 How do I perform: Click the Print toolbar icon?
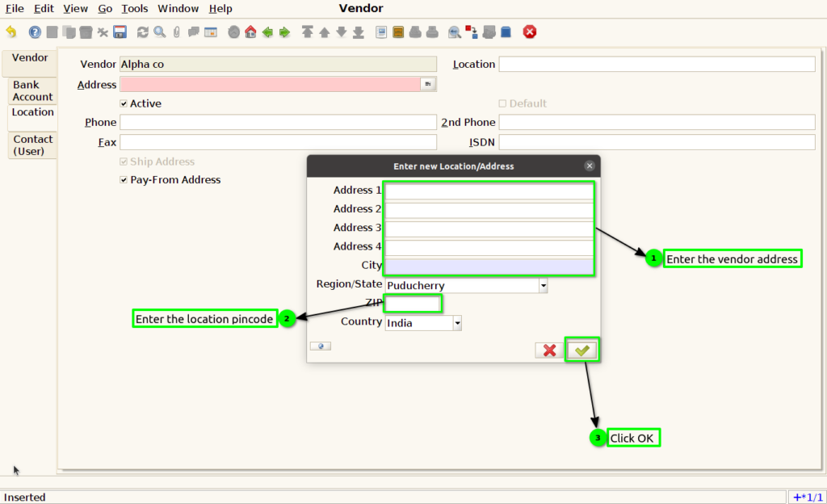(432, 32)
